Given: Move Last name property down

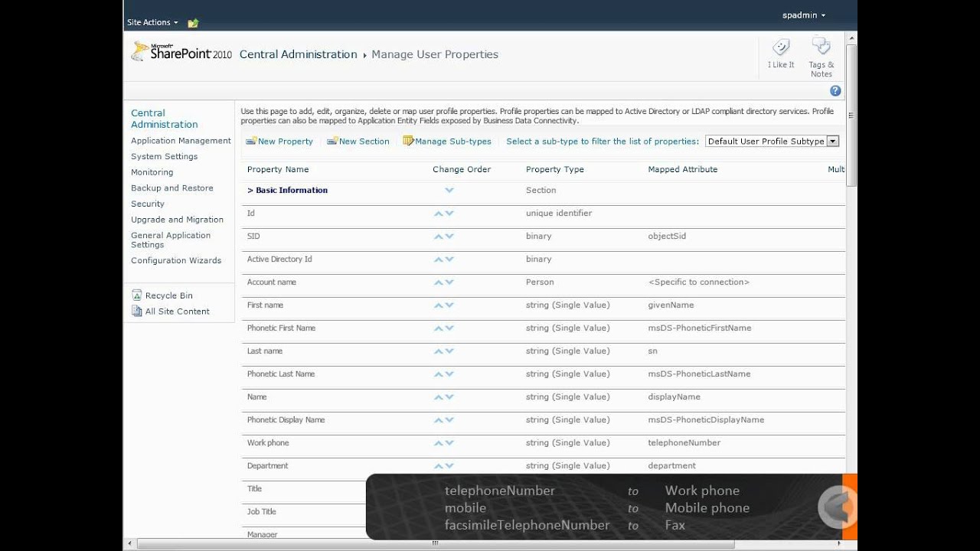Looking at the screenshot, I should pyautogui.click(x=449, y=351).
